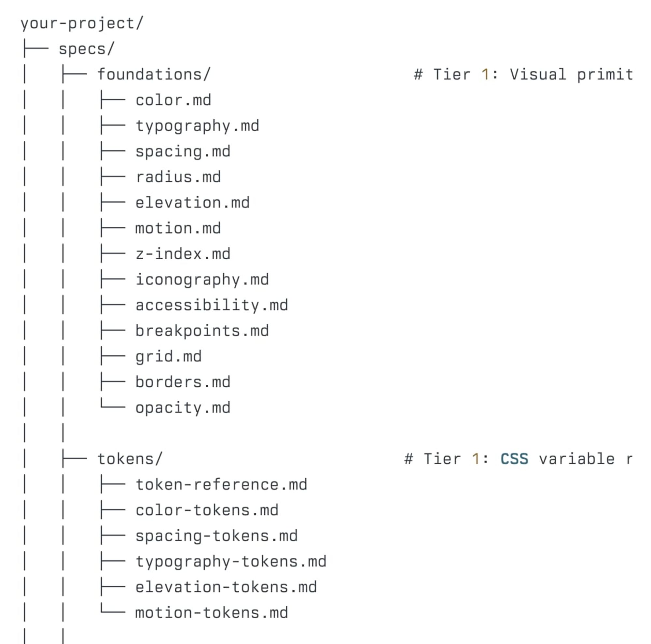
Task: Click accessibility.md in the listing
Action: point(212,306)
